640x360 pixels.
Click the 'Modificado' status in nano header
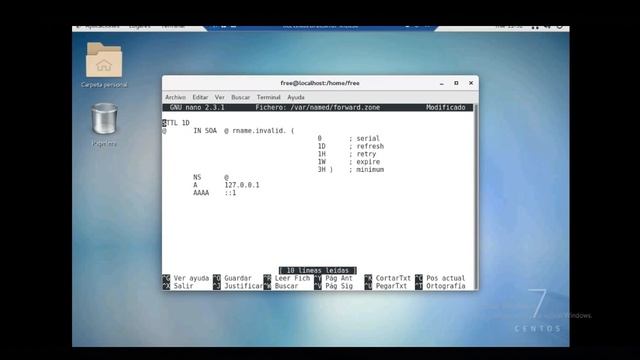(446, 107)
